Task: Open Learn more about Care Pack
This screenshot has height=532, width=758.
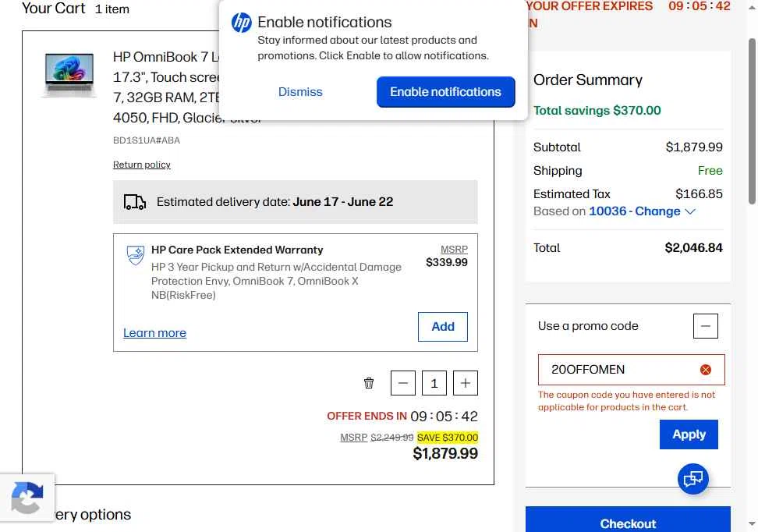Action: pyautogui.click(x=154, y=333)
